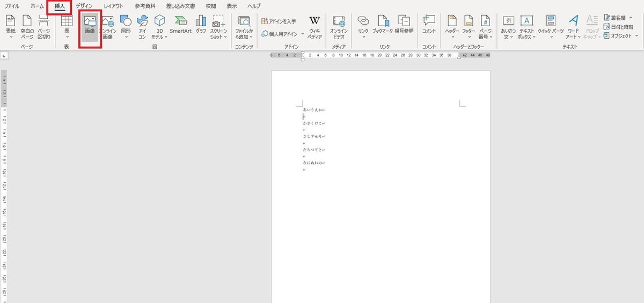Screen dimensions: 644x303
Task: Open the 差し込み文書 tab
Action: pos(180,6)
